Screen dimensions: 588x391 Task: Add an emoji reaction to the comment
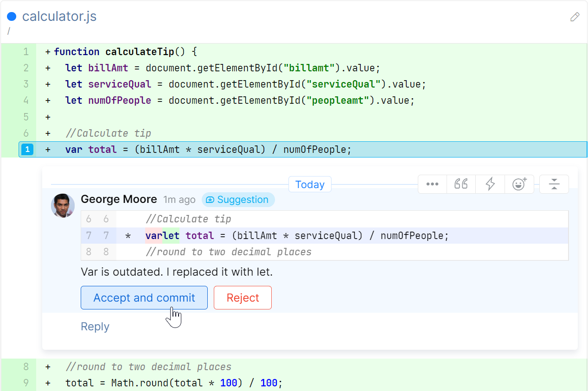(x=519, y=184)
